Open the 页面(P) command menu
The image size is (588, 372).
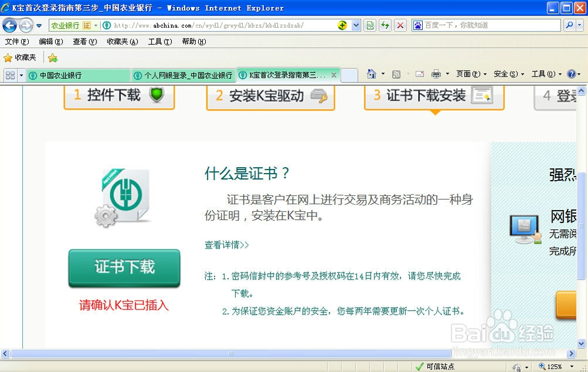(472, 74)
